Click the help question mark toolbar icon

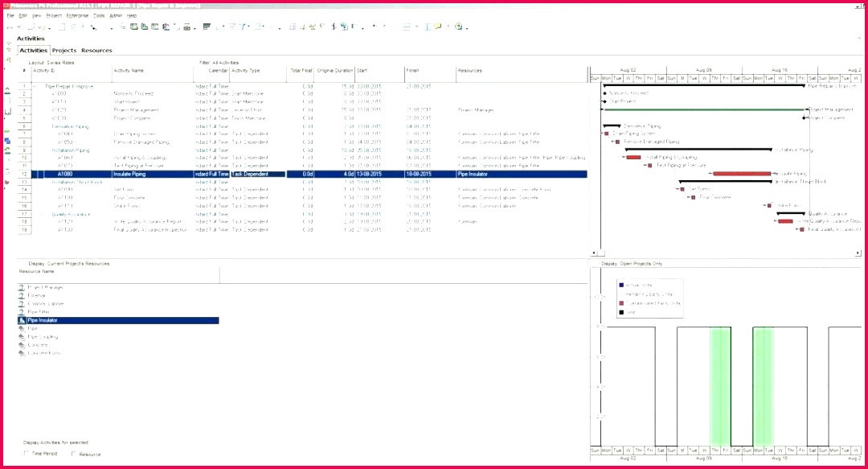pos(459,27)
